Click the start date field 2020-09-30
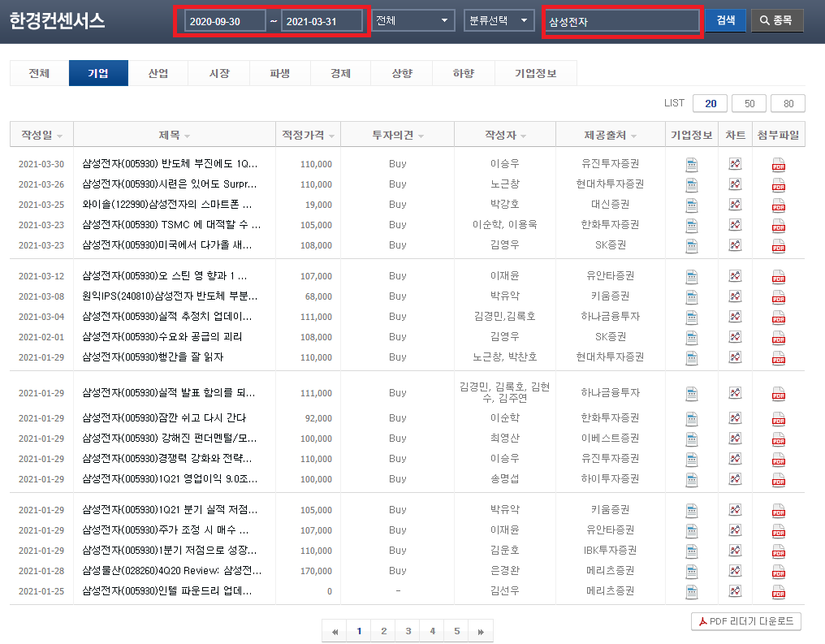This screenshot has width=825, height=644. (225, 21)
